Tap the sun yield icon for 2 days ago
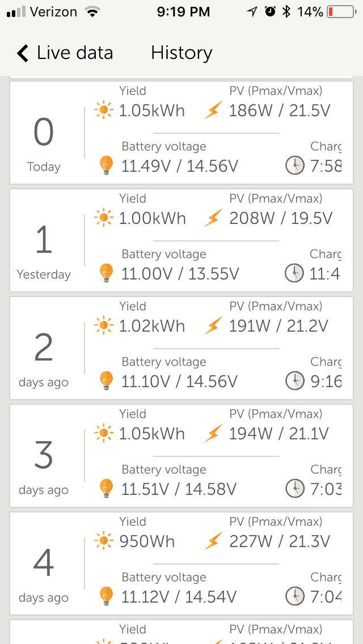The image size is (363, 644). [x=104, y=325]
